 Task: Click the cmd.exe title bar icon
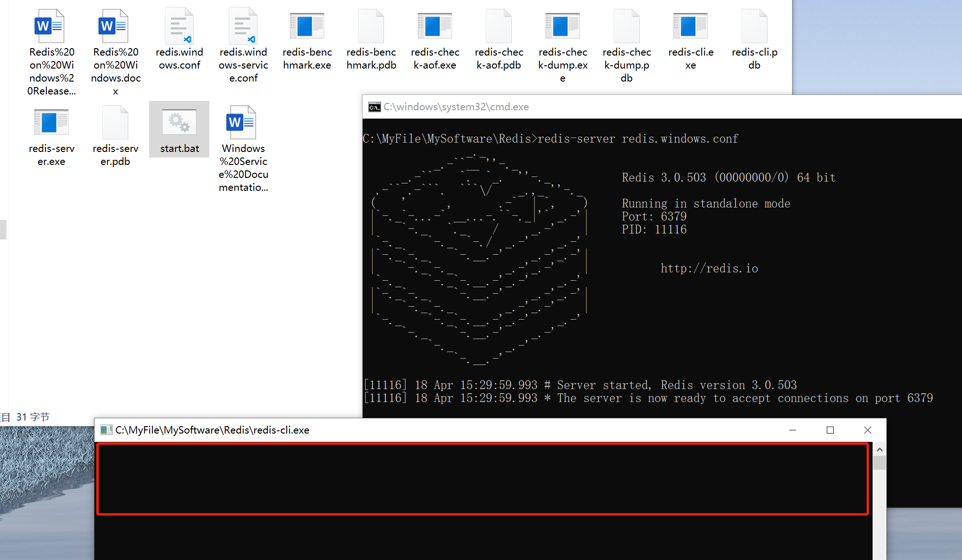[374, 107]
